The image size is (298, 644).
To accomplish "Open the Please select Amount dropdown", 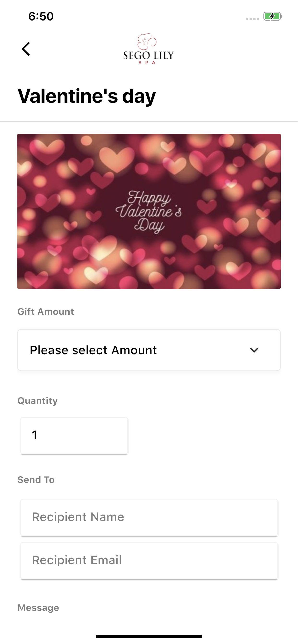I will point(149,350).
